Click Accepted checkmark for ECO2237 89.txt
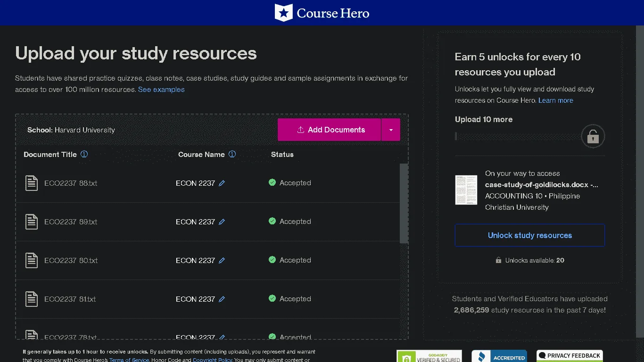644x362 pixels. click(272, 221)
